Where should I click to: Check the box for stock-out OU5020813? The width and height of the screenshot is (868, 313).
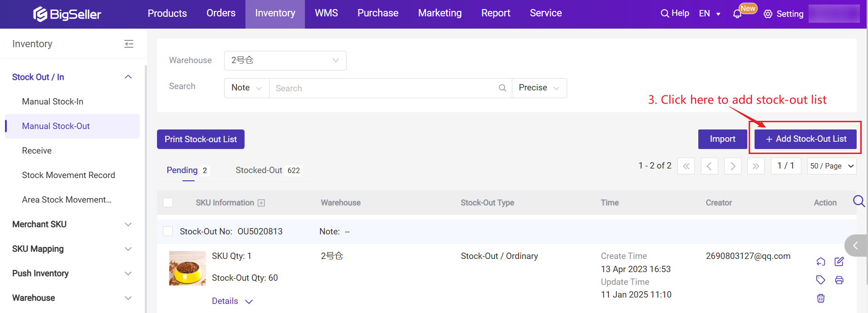[x=168, y=231]
